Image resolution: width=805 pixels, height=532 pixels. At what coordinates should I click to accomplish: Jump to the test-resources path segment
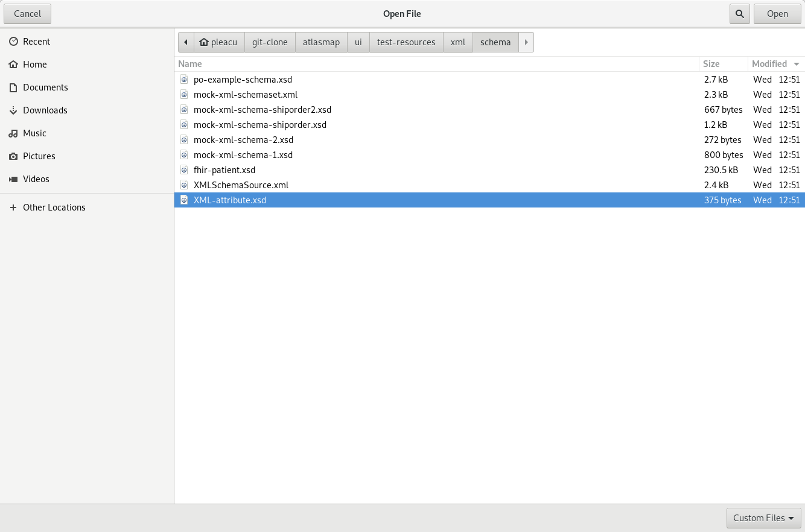[x=406, y=42]
